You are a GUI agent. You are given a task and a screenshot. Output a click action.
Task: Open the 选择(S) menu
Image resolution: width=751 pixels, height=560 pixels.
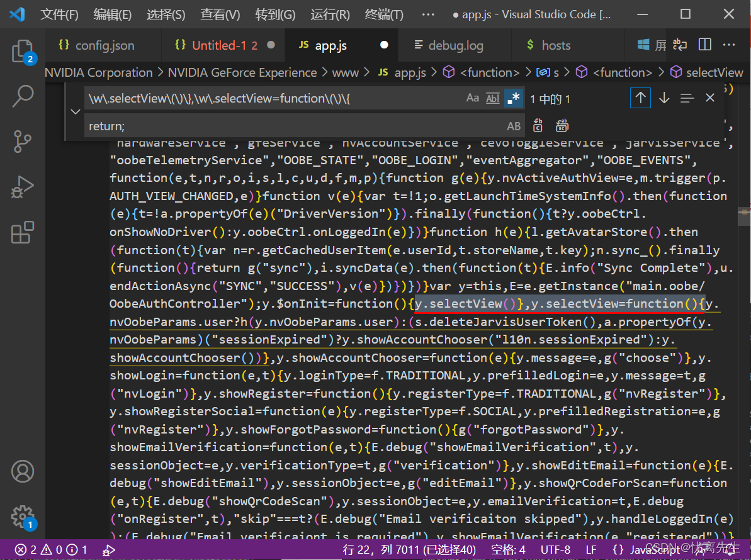click(x=166, y=14)
